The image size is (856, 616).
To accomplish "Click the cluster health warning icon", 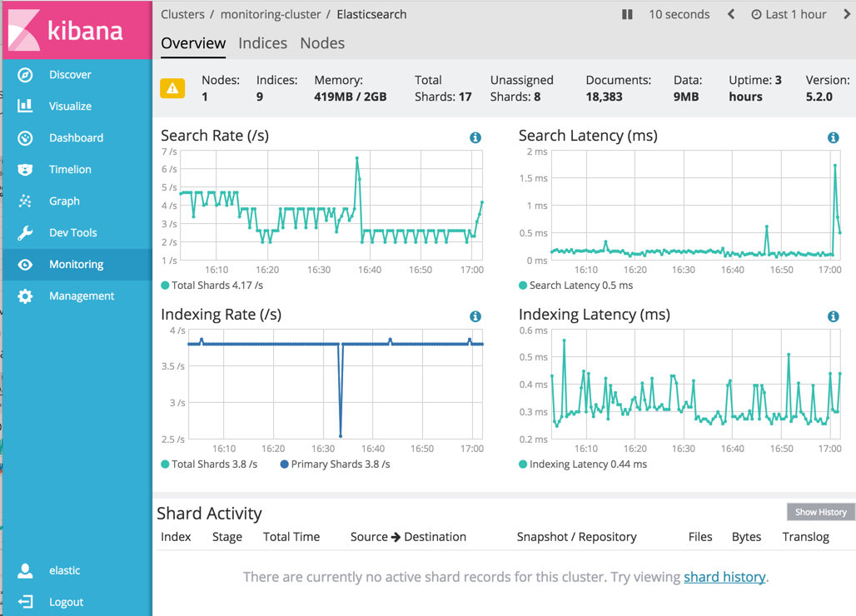I will click(x=172, y=87).
